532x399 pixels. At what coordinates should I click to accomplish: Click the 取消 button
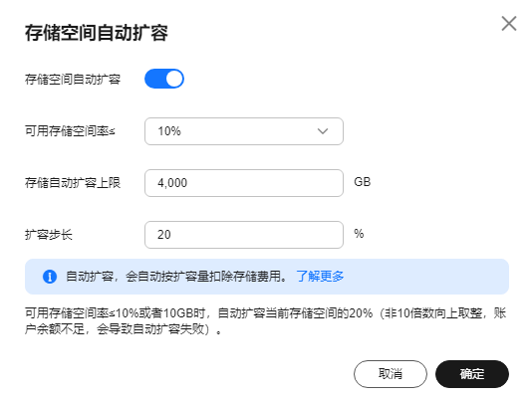pyautogui.click(x=391, y=374)
